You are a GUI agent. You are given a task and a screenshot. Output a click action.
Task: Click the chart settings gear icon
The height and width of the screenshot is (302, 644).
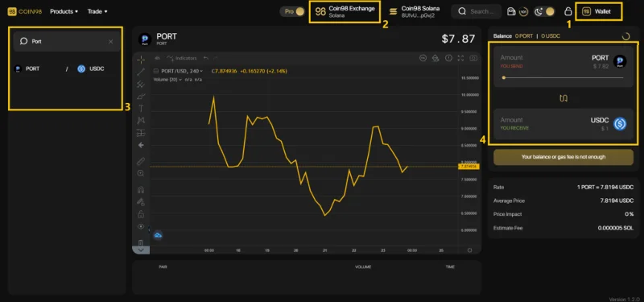pos(436,58)
